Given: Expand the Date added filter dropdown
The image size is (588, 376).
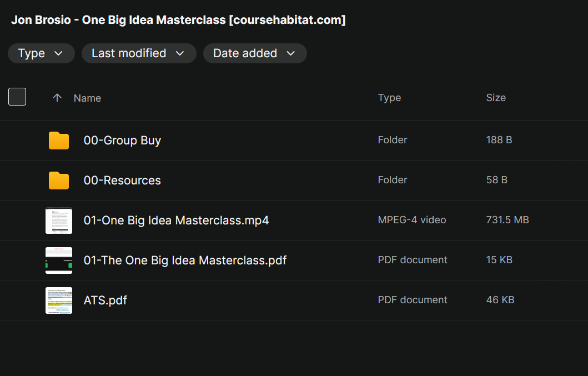Looking at the screenshot, I should click(255, 53).
